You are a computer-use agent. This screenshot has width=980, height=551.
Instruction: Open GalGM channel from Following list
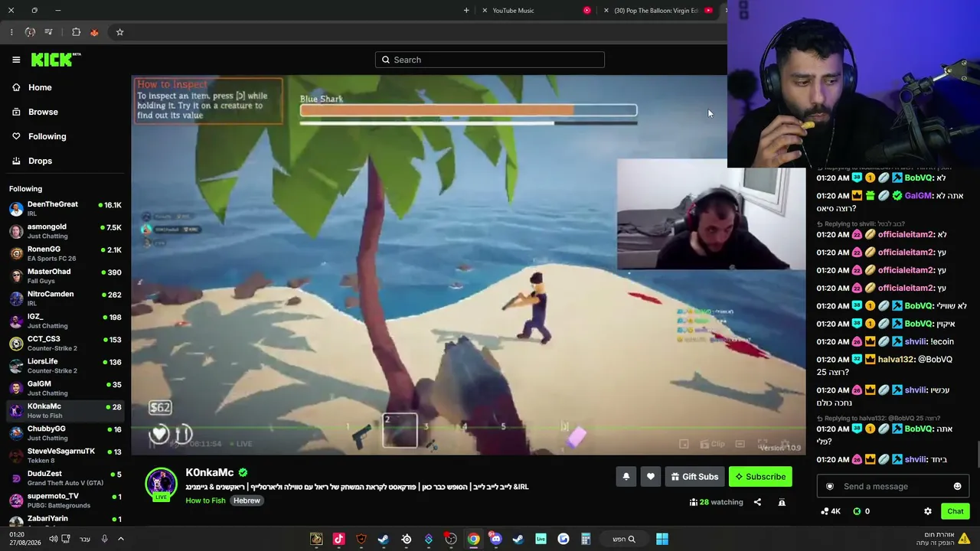coord(65,388)
